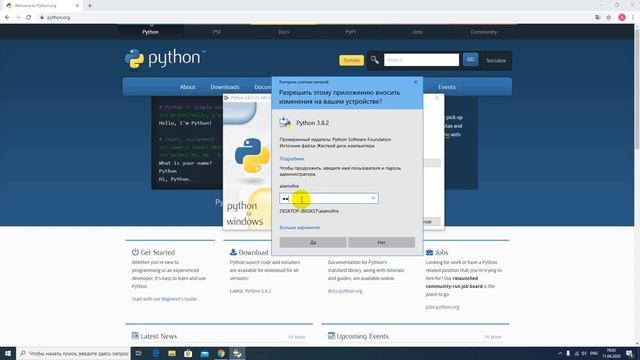Open the Beginner's Guide link

click(x=179, y=299)
